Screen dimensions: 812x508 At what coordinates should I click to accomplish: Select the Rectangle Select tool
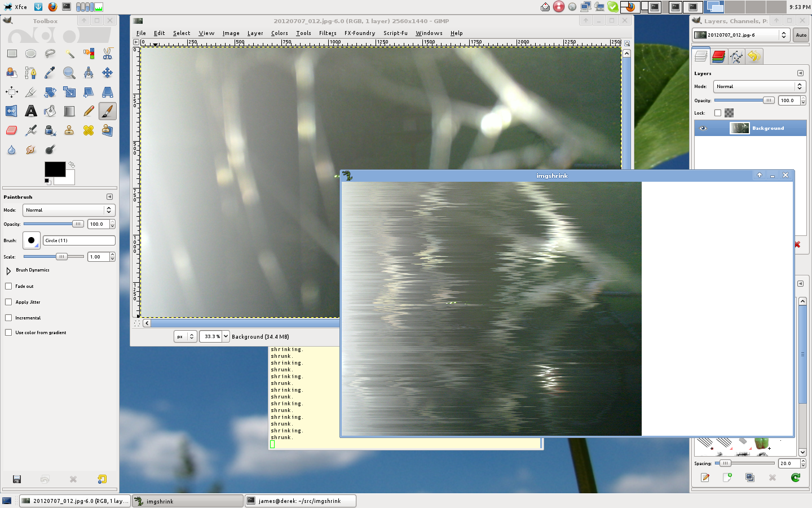click(x=12, y=54)
